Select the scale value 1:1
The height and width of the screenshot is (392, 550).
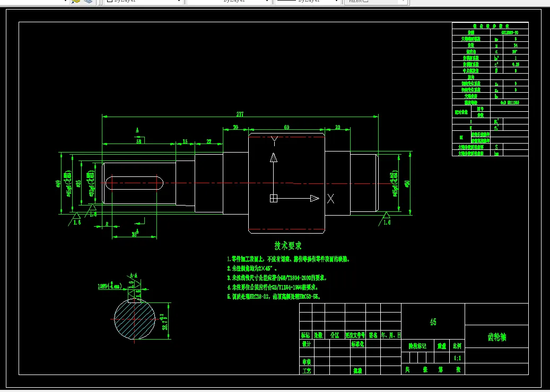[457, 358]
